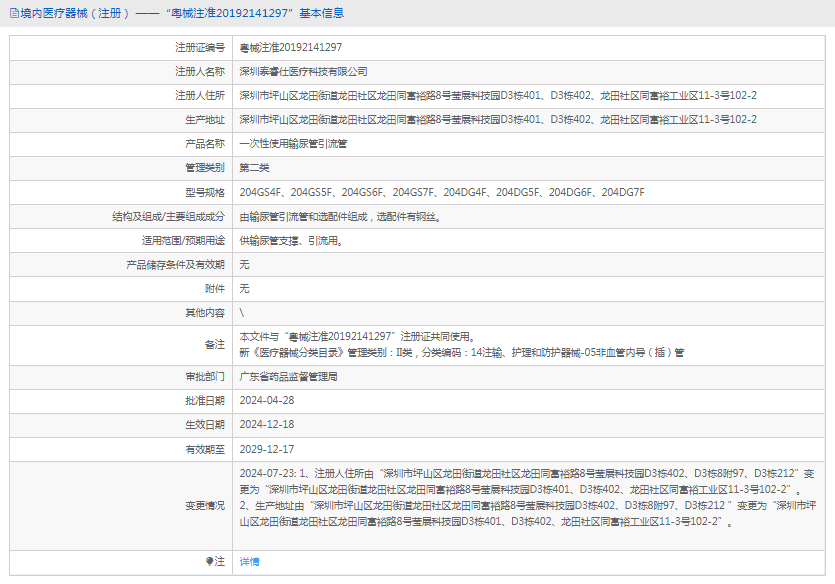Click the department value 广东省药品监督管理局
Screen dimensions: 835x584
coord(288,377)
